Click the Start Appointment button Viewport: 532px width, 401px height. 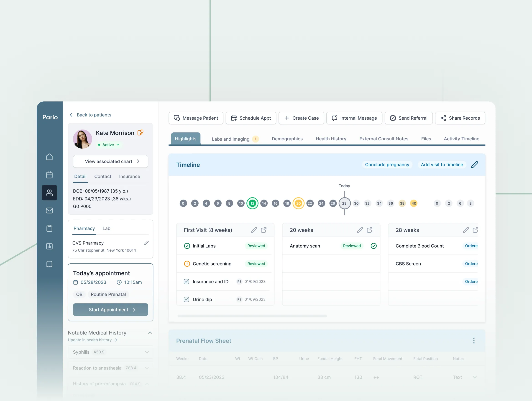(x=110, y=310)
